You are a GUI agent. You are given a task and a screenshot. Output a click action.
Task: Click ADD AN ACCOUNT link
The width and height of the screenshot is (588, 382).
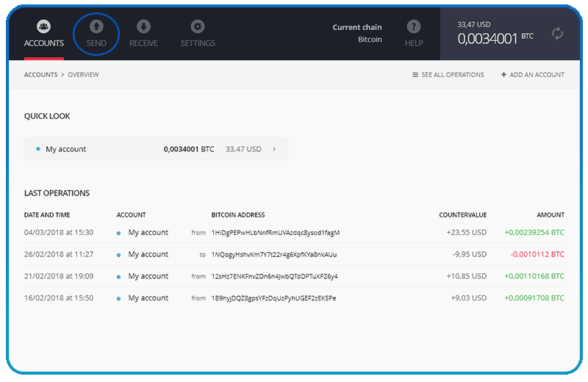coord(537,75)
